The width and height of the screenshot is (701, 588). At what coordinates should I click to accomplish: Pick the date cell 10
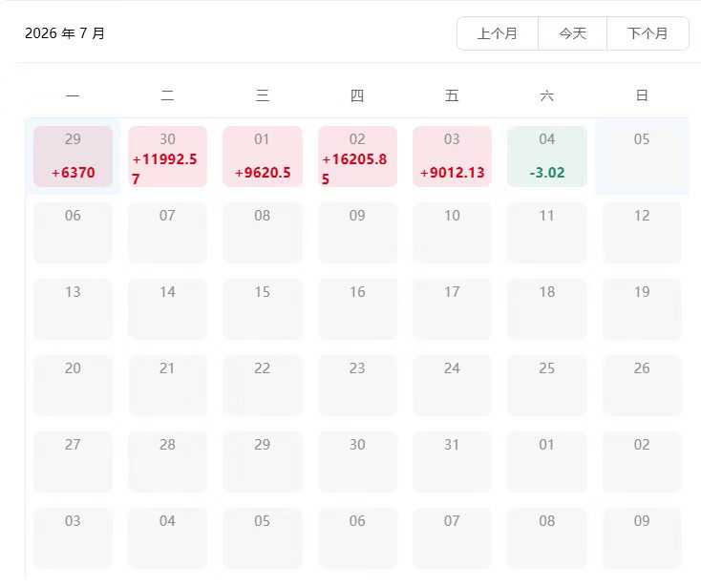coord(452,233)
